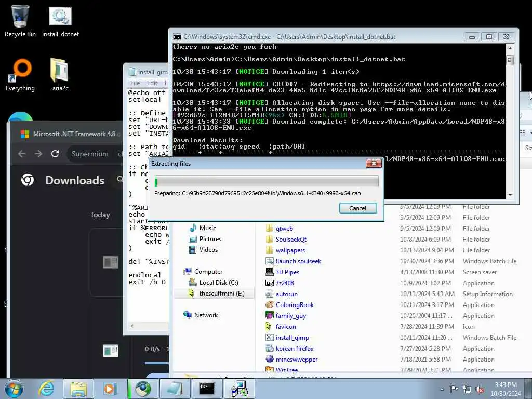Click the Application type of 7z2408
This screenshot has width=532, height=399.
[x=478, y=283]
